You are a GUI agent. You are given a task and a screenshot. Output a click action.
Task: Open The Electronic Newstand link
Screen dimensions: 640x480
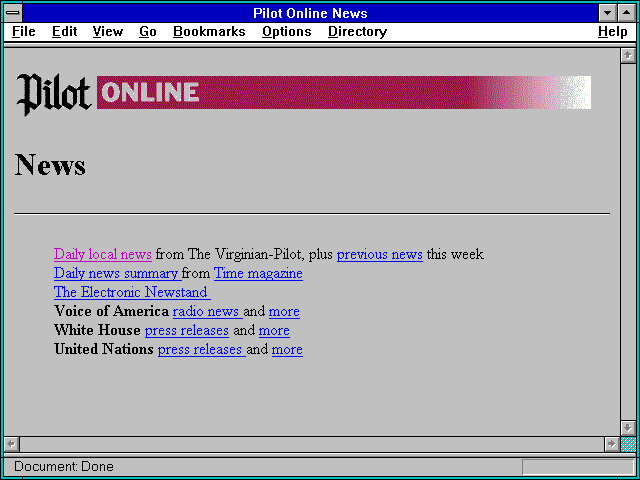(x=132, y=292)
